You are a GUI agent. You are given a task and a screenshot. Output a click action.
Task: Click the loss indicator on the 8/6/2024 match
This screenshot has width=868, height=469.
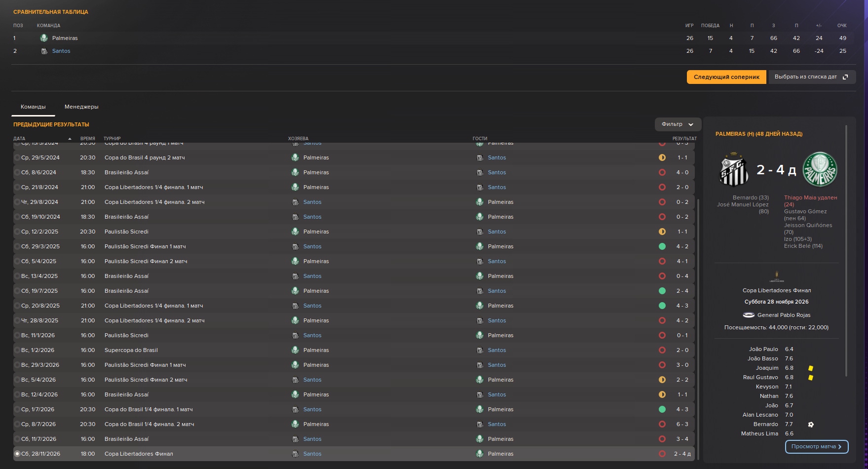coord(662,172)
